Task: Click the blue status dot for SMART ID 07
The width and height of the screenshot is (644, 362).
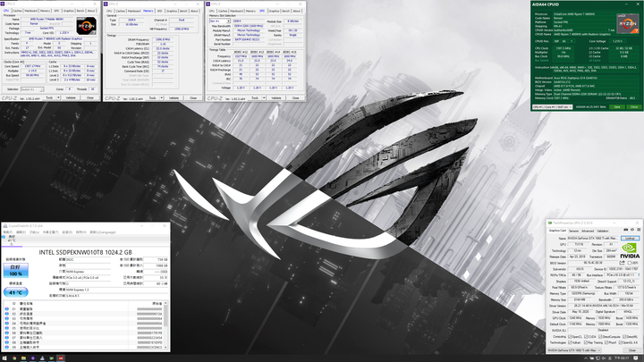Action: 6,338
